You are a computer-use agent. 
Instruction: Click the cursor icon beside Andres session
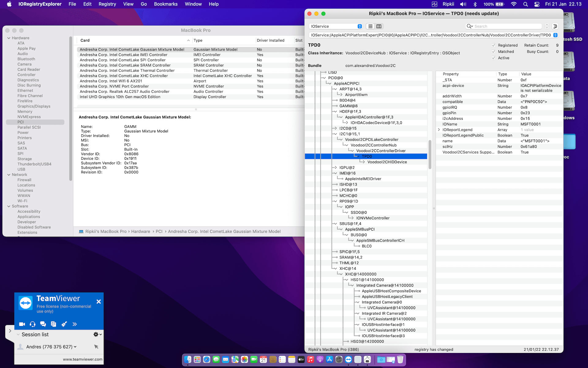point(96,347)
